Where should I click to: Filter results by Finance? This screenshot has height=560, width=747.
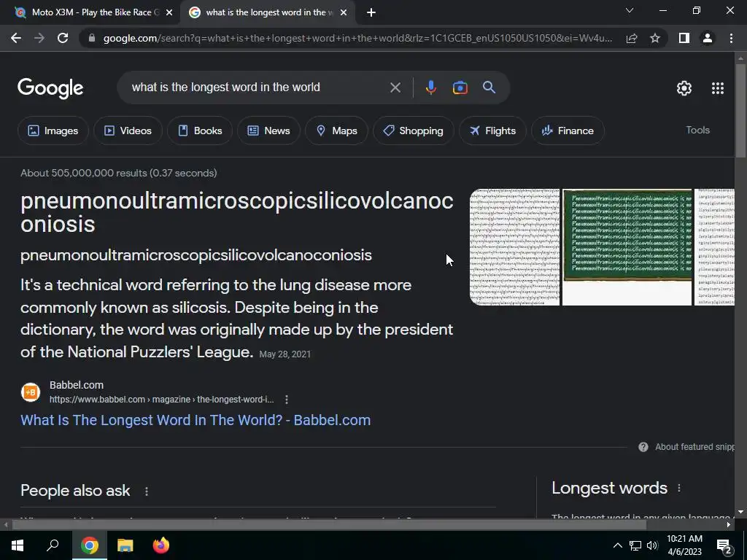click(568, 131)
